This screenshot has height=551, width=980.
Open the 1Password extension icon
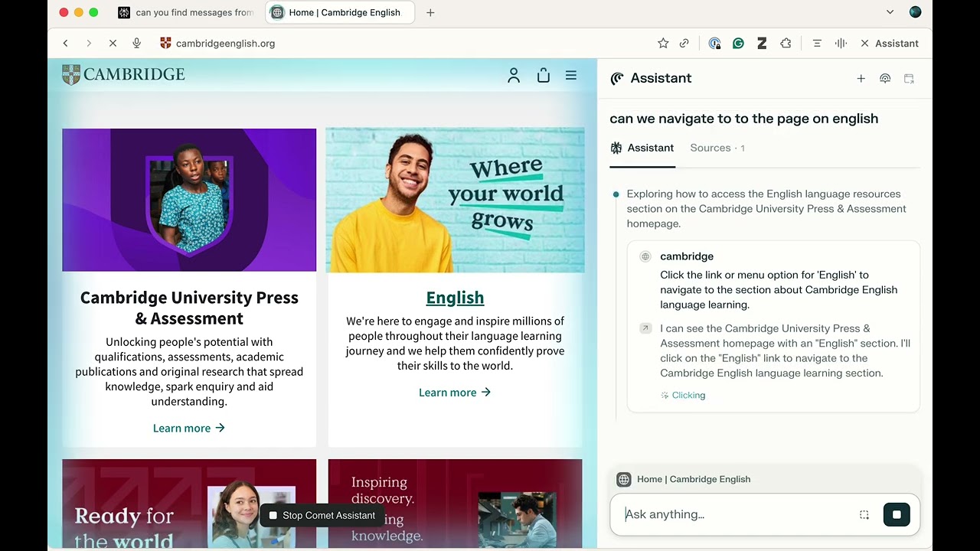point(714,44)
